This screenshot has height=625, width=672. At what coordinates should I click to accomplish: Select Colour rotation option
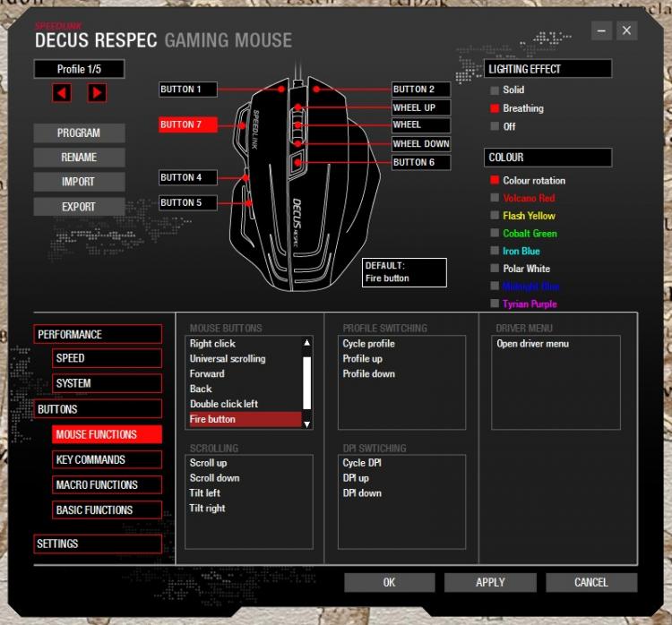pos(528,180)
